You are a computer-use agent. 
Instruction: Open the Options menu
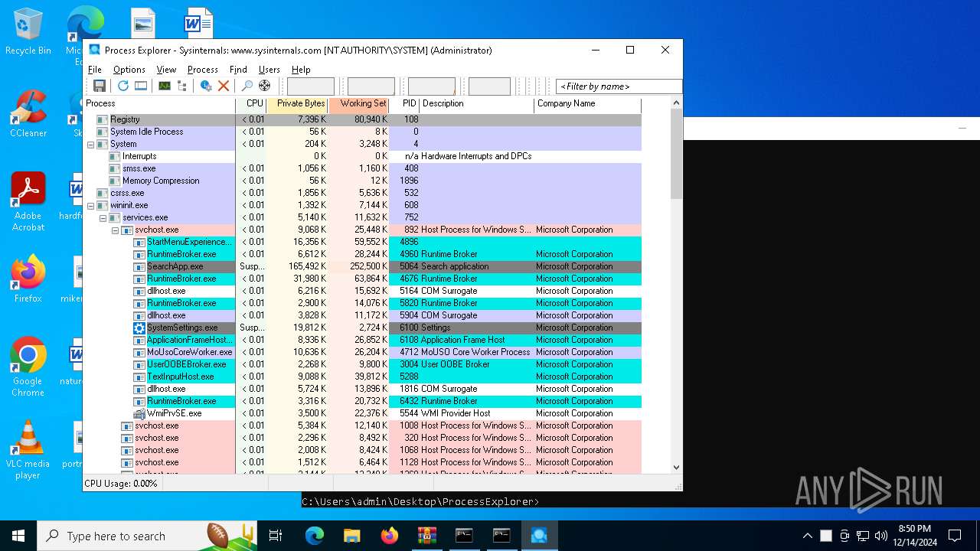(x=129, y=69)
